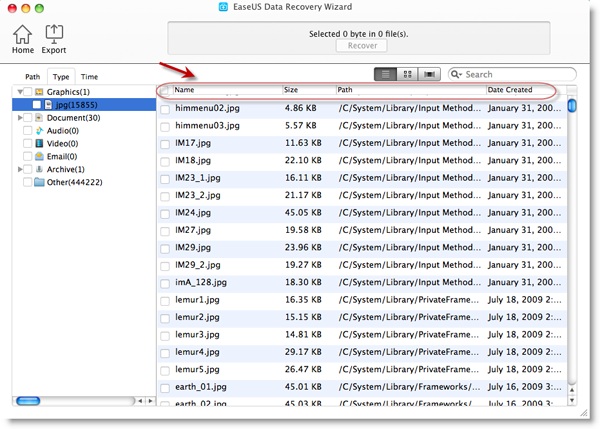Tick checkbox for lemur1.jpg
The width and height of the screenshot is (600, 429).
(165, 301)
